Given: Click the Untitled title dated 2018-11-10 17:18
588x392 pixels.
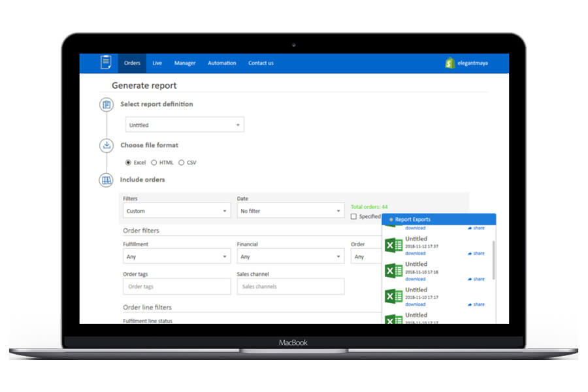Looking at the screenshot, I should 416,264.
